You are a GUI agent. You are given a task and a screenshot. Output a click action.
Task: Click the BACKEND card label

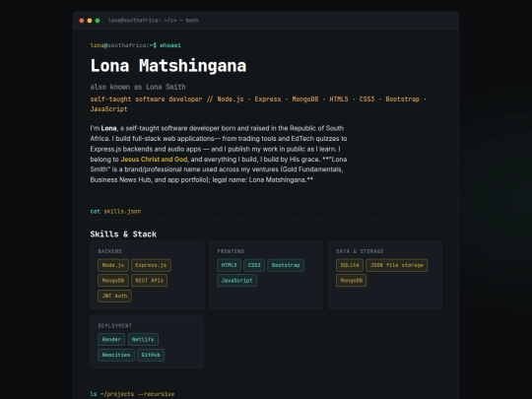click(x=109, y=251)
